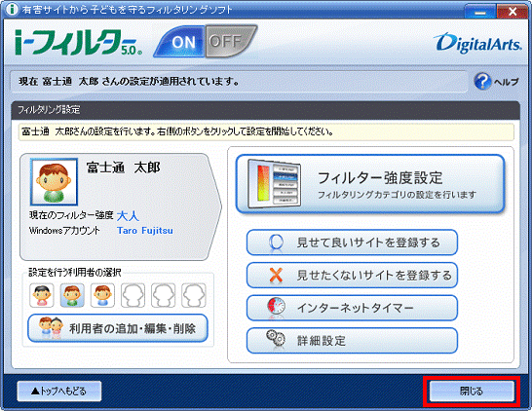Click 富士通 太郎 name heading
The width and height of the screenshot is (532, 411).
pyautogui.click(x=123, y=168)
